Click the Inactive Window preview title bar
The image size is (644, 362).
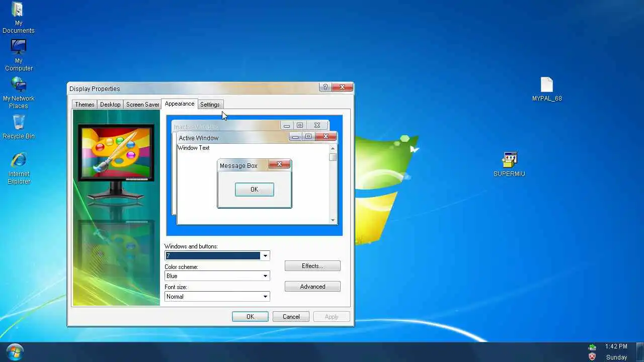(250, 126)
